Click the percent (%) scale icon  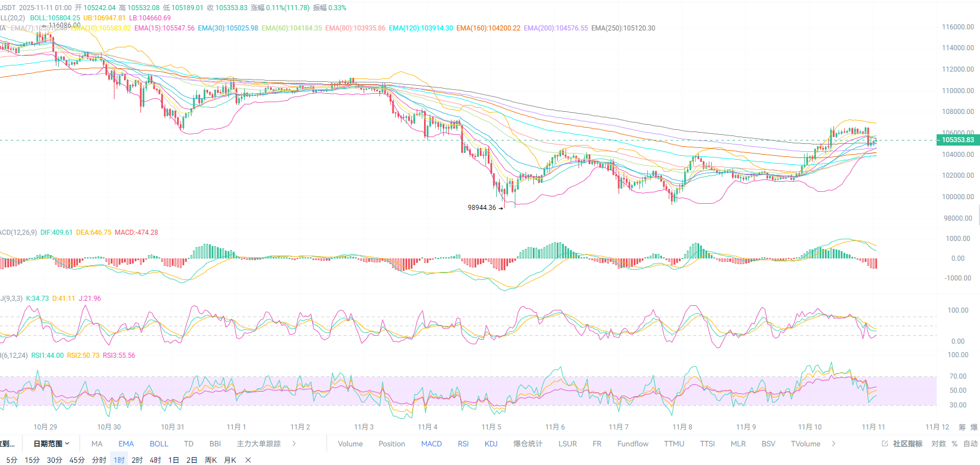[955, 444]
